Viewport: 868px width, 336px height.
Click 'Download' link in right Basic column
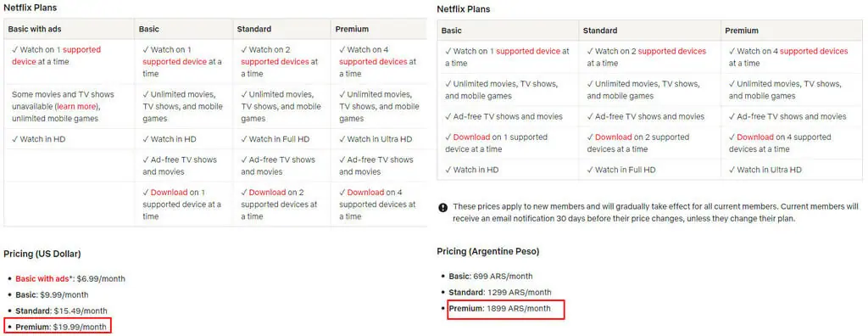[471, 137]
